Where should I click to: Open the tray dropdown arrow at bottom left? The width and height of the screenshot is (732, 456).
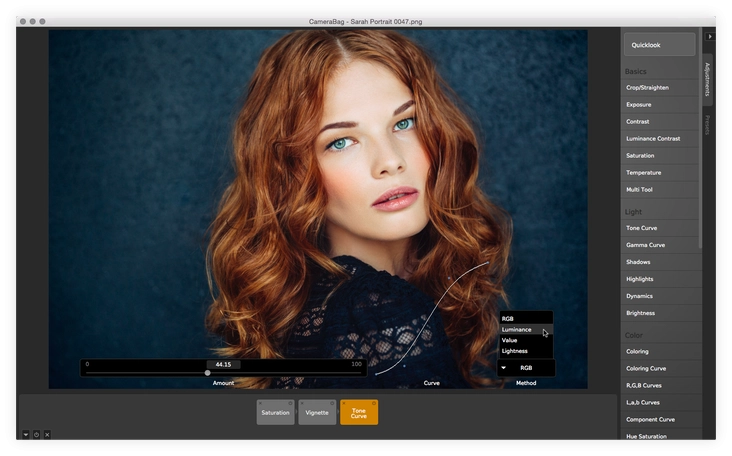click(x=26, y=435)
